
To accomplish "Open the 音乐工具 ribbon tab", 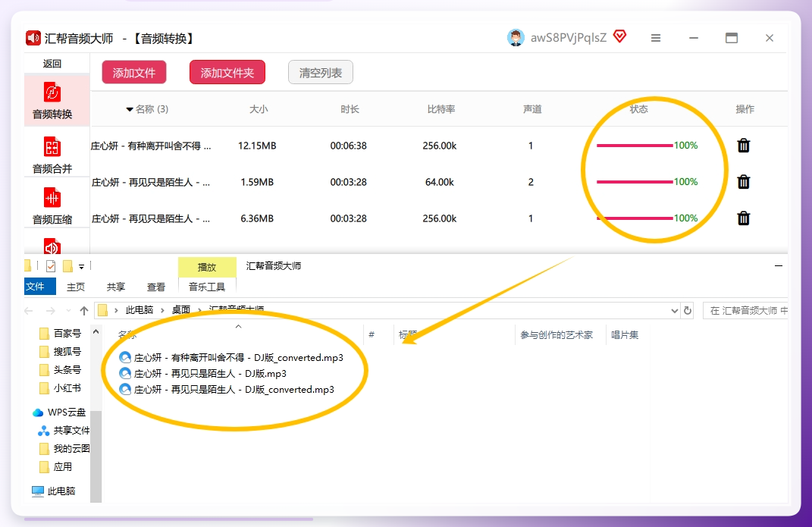I will [x=207, y=287].
